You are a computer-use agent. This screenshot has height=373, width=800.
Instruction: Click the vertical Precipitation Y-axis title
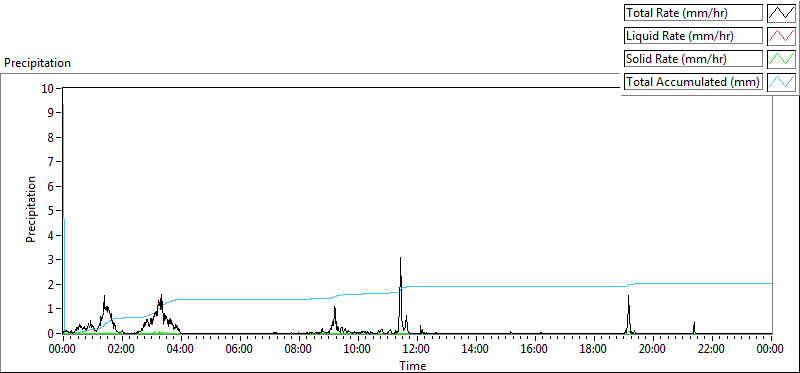point(31,209)
